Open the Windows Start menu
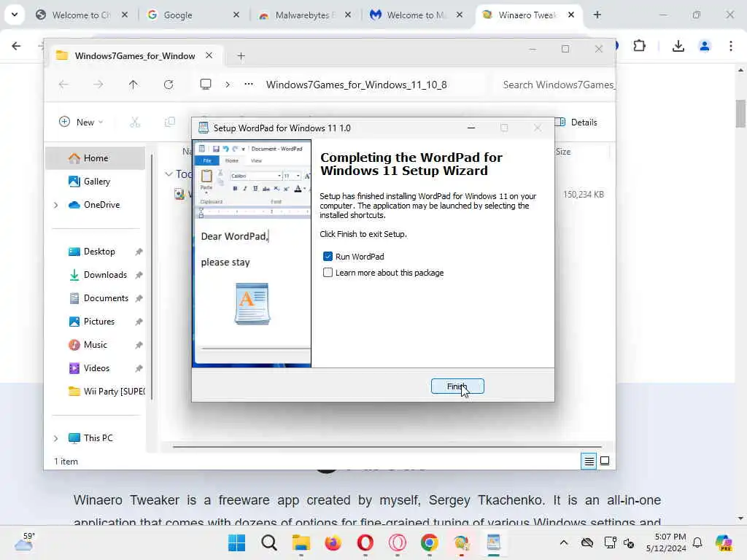 pos(236,542)
